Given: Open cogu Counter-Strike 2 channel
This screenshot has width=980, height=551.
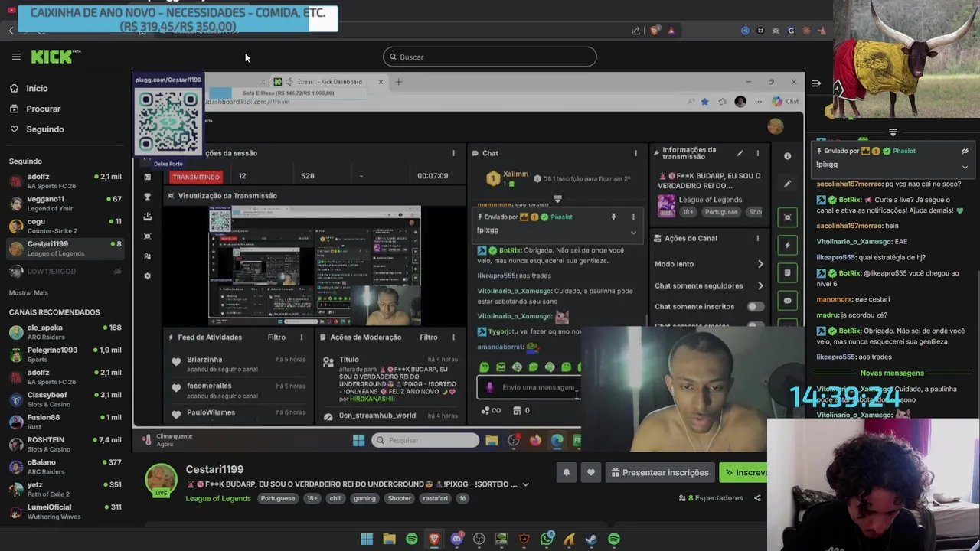Looking at the screenshot, I should pos(65,226).
